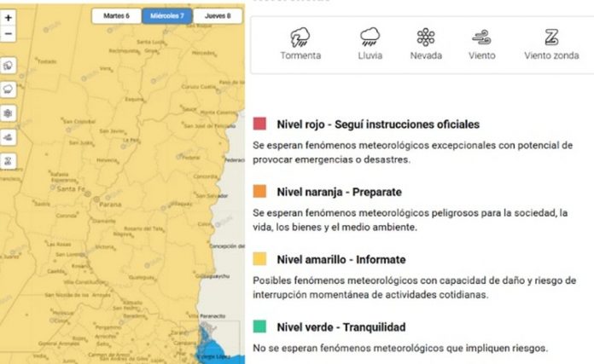Screen dimensions: 594x364
Task: Switch to the Miércoles 7 tab
Action: click(167, 16)
